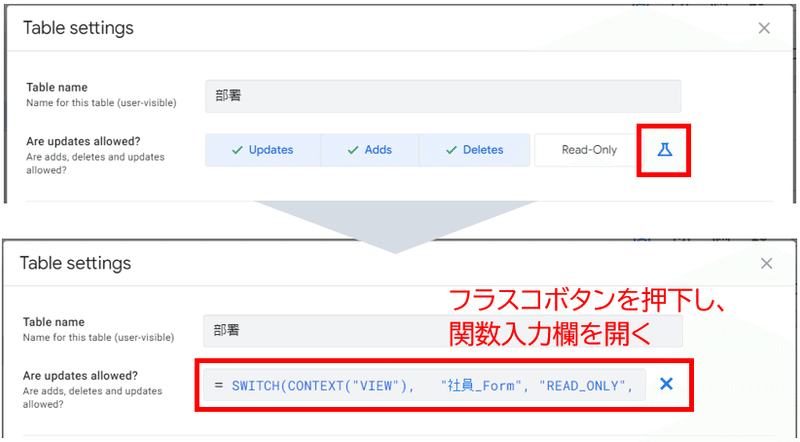This screenshot has width=800, height=442.
Task: Select 'Are updates allowed?' label in upper dialog
Action: 83,141
